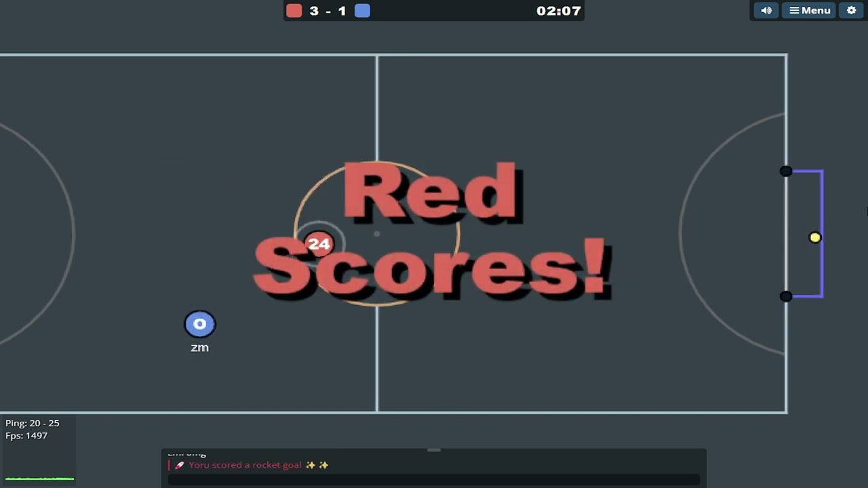Click the chat input field at bottom
Image resolution: width=868 pixels, height=488 pixels.
pyautogui.click(x=434, y=479)
